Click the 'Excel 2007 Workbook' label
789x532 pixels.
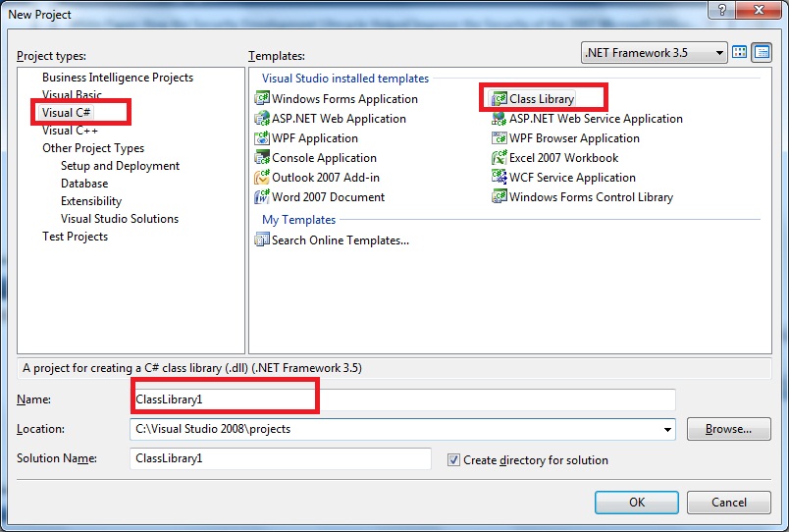563,158
